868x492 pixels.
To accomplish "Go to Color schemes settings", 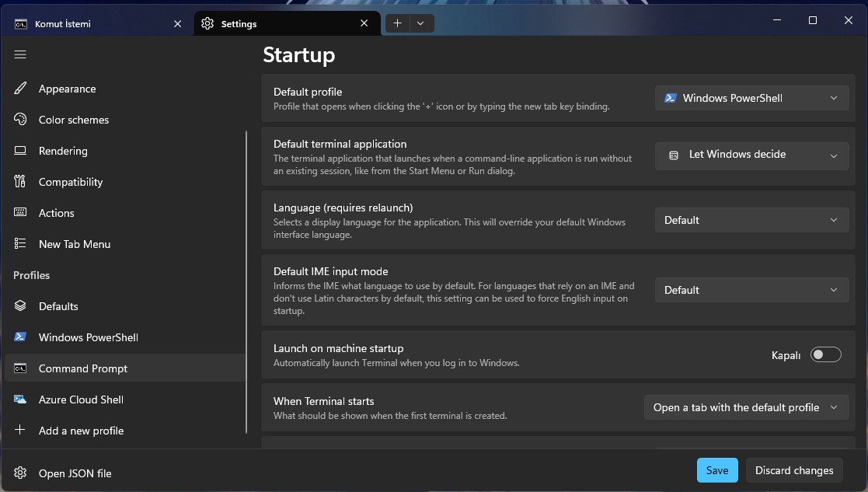I will 124,120.
